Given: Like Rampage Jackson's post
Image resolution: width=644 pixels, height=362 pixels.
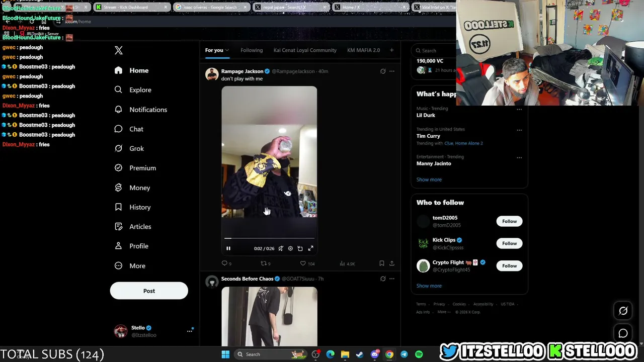Looking at the screenshot, I should (x=307, y=263).
